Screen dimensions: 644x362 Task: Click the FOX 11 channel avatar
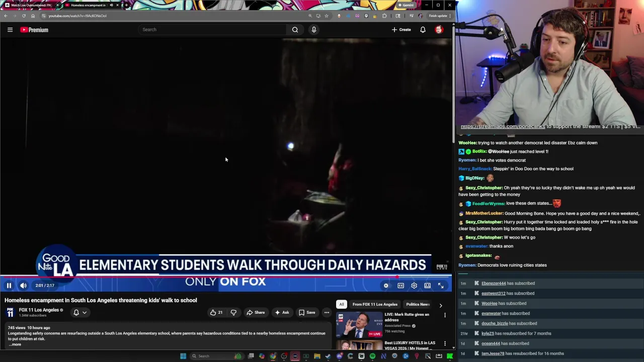coord(10,313)
